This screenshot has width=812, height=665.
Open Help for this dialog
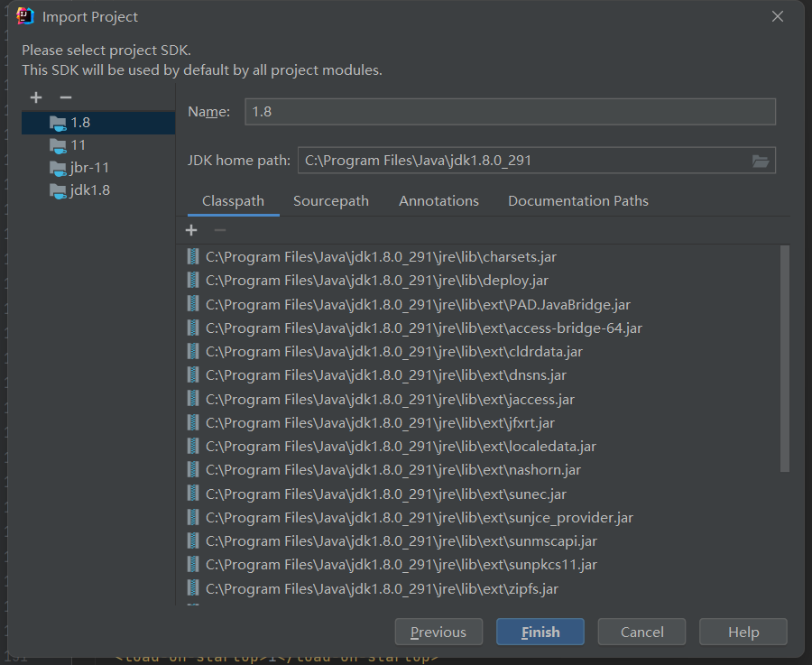(743, 632)
